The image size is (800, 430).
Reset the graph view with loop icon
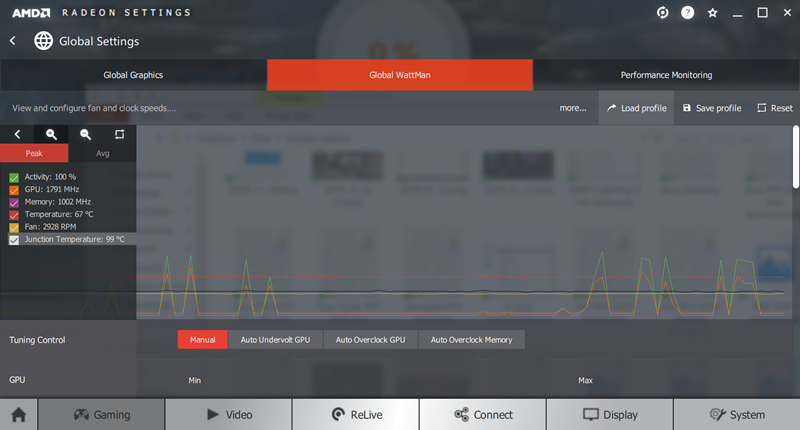119,134
